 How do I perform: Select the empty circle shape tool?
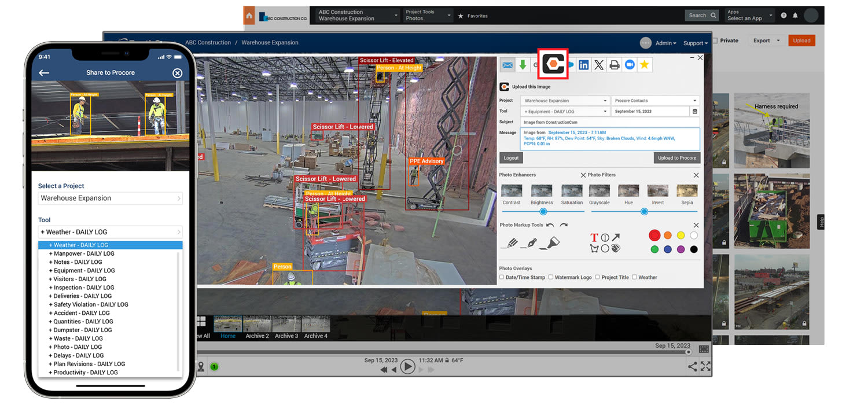[x=605, y=248]
